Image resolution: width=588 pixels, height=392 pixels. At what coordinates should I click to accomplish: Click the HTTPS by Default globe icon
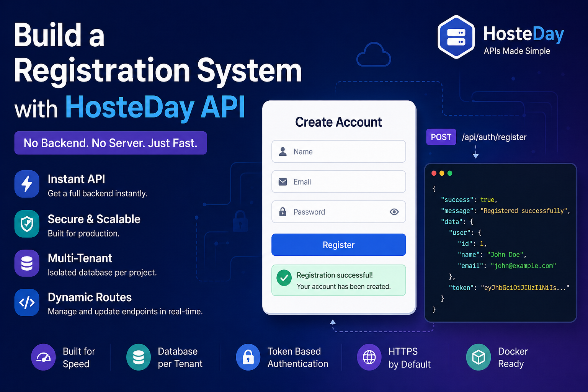click(369, 357)
